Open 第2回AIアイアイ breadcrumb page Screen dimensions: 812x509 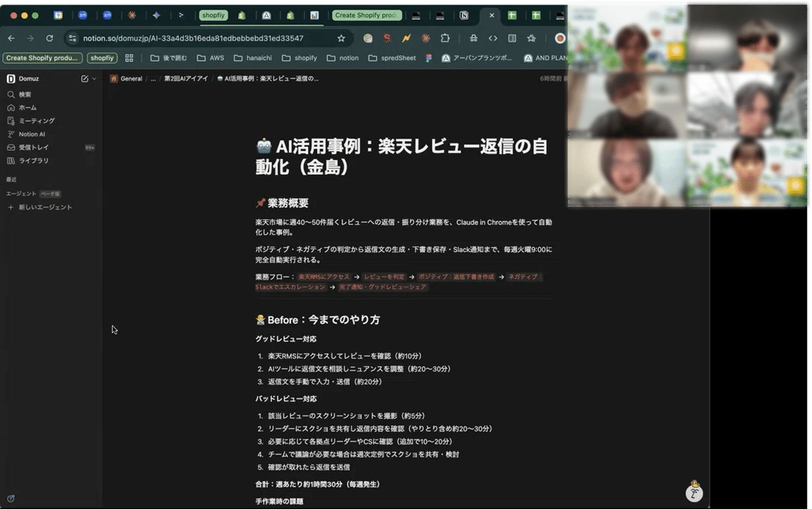pos(186,78)
